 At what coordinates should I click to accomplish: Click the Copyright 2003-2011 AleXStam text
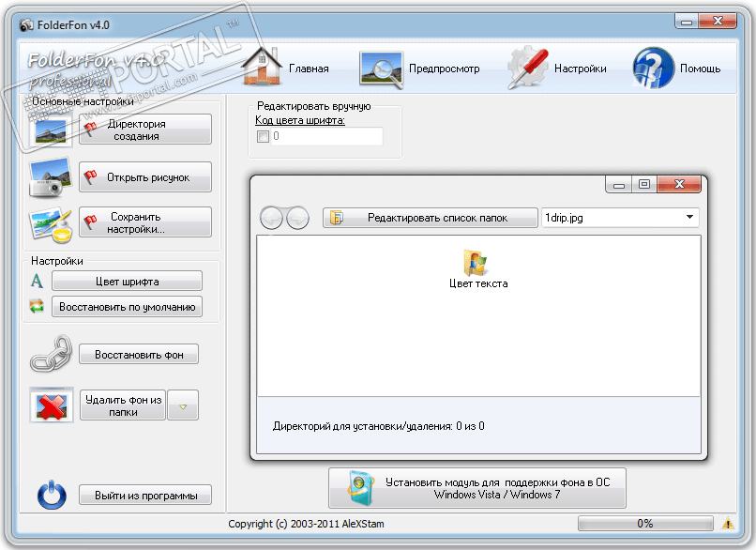tap(306, 524)
